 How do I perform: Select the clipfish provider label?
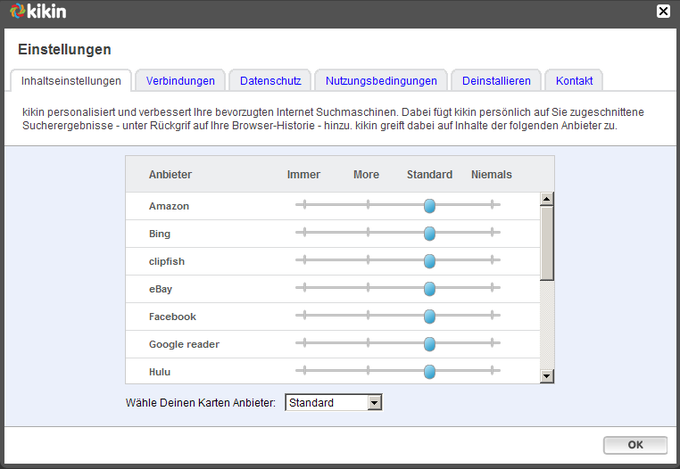[x=167, y=262]
